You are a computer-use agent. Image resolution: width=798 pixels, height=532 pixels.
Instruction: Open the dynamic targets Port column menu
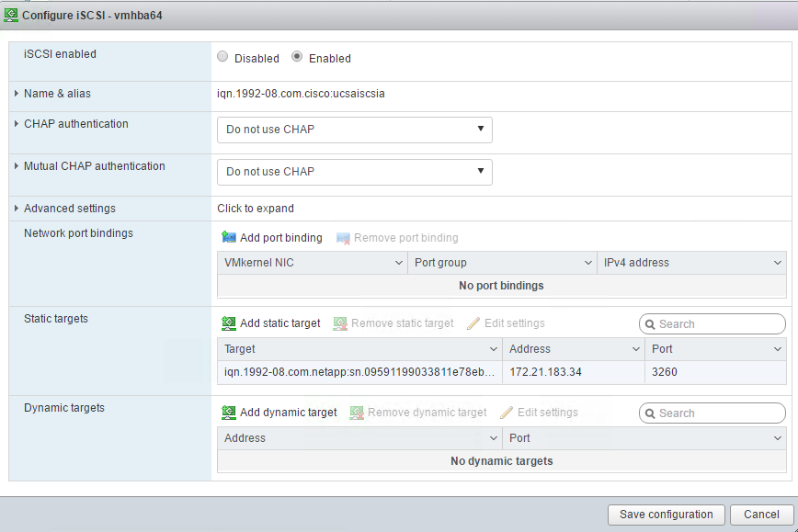pos(777,438)
